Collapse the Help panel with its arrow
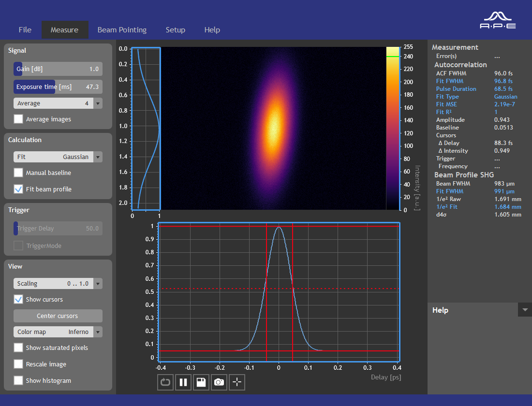Viewport: 532px width, 406px height. pyautogui.click(x=525, y=310)
